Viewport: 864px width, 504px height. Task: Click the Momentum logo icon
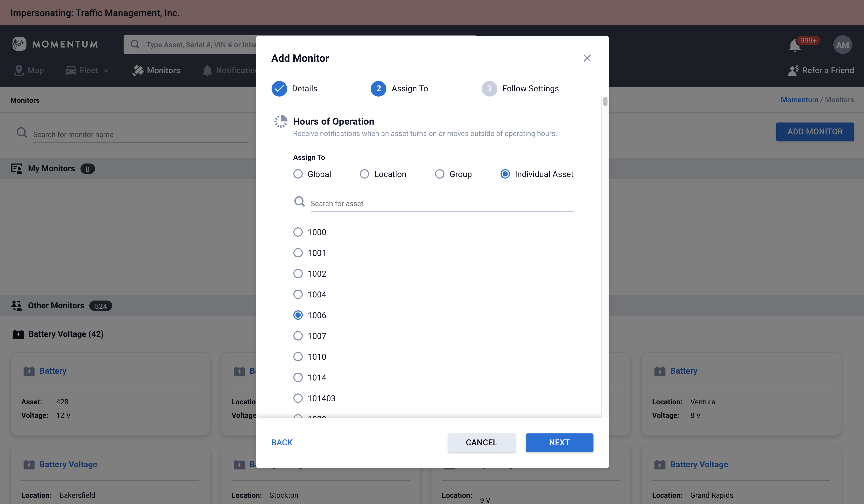coord(19,44)
